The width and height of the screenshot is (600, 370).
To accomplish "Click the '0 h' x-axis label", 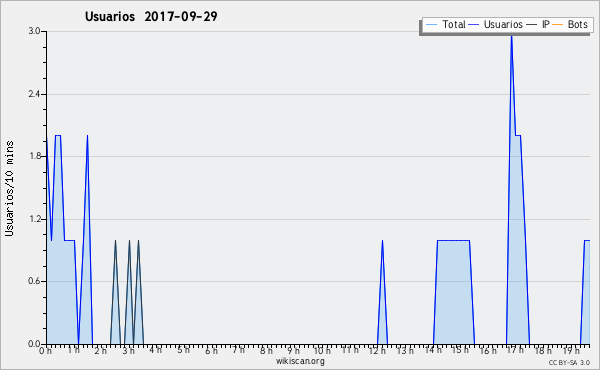I will click(x=45, y=350).
